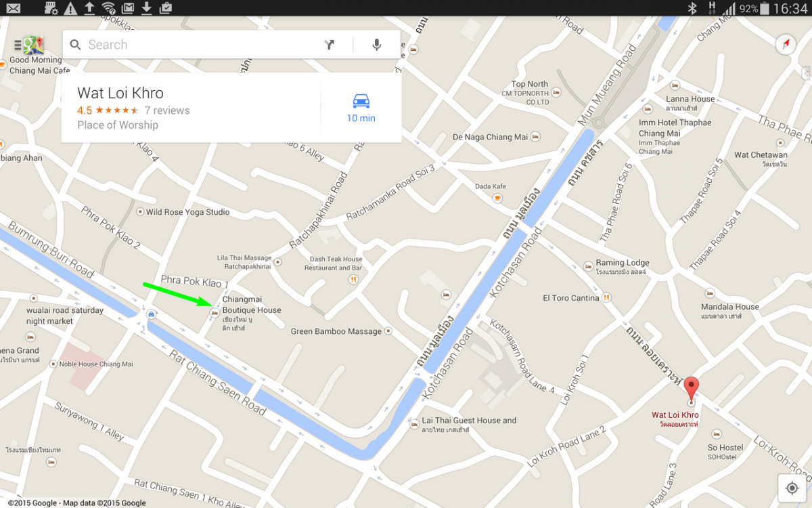This screenshot has height=508, width=812.
Task: Select Dada Kafe cafe marker
Action: point(497,198)
